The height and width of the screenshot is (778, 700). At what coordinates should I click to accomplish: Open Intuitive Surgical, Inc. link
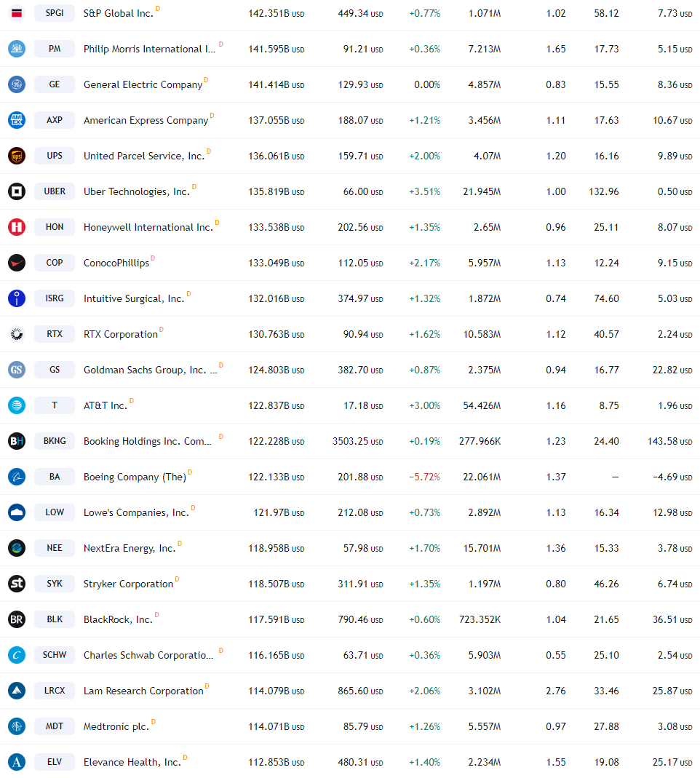coord(134,298)
